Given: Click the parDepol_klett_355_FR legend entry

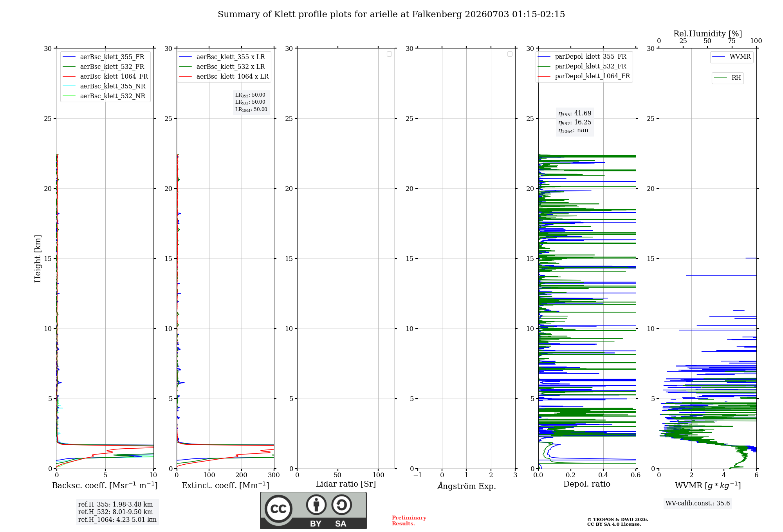Looking at the screenshot, I should (582, 57).
